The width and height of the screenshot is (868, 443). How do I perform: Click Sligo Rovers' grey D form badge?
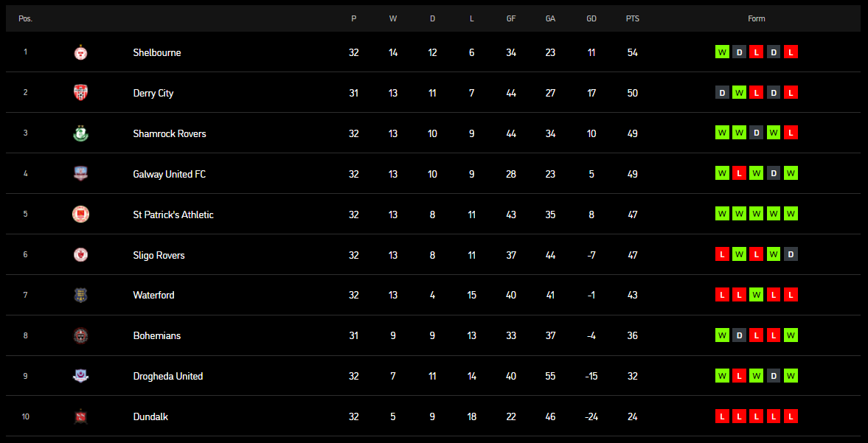791,254
